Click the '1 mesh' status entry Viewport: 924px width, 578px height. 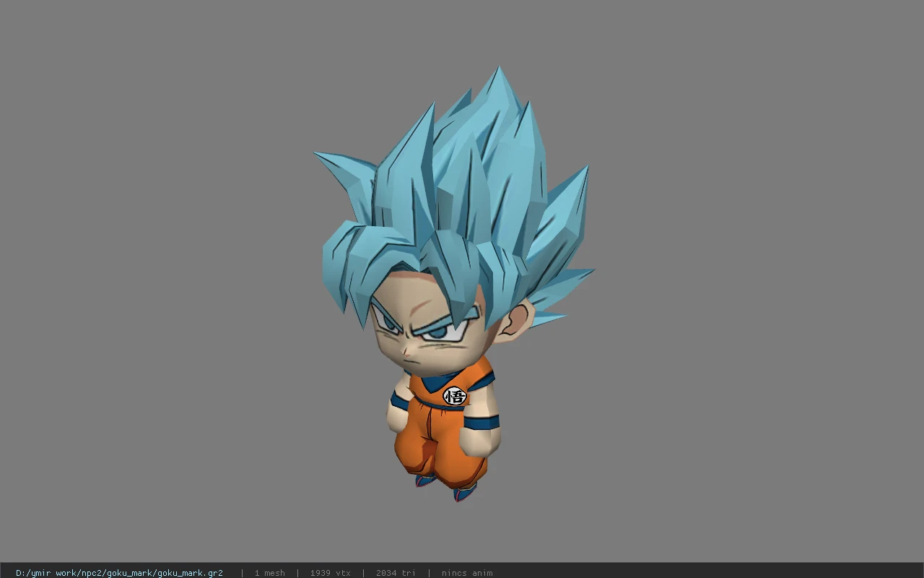pos(269,573)
